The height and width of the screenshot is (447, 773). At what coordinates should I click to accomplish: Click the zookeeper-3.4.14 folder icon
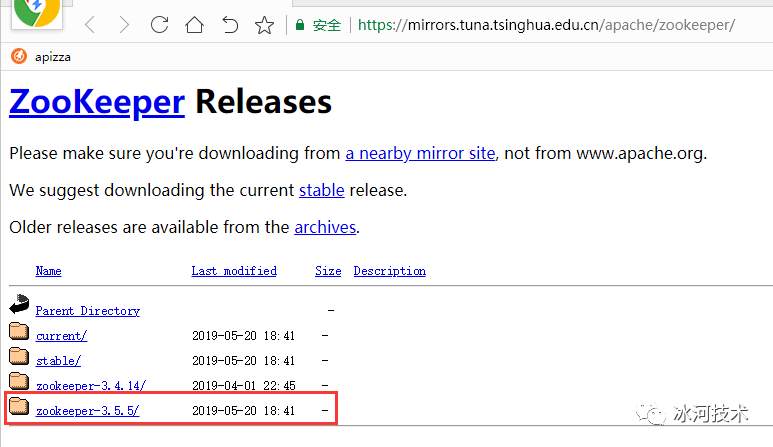click(x=20, y=383)
